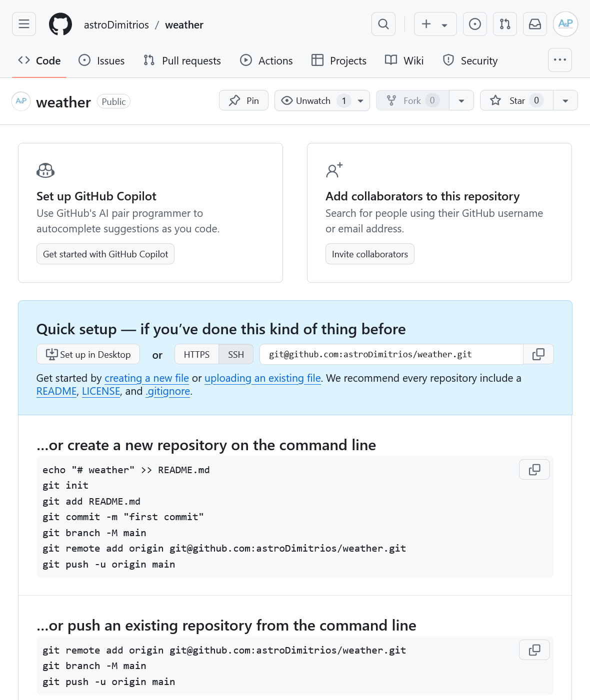Click the GitHub Octocat logo
This screenshot has height=700, width=590.
(60, 24)
